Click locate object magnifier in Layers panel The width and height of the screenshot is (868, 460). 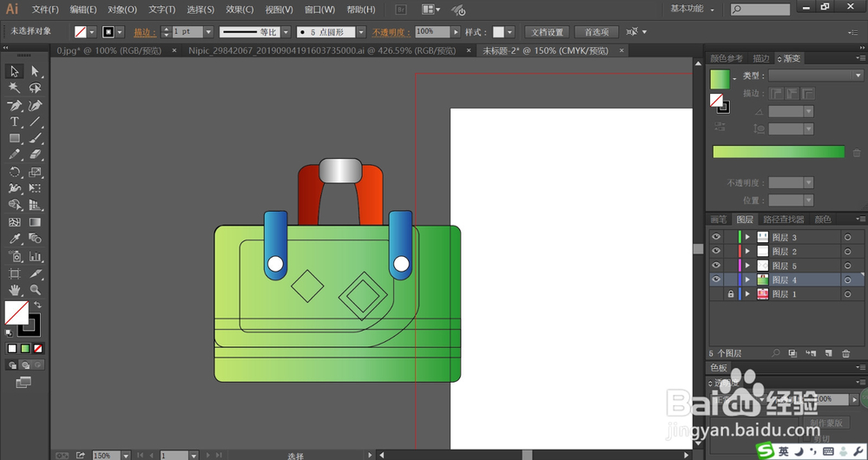[x=776, y=353]
